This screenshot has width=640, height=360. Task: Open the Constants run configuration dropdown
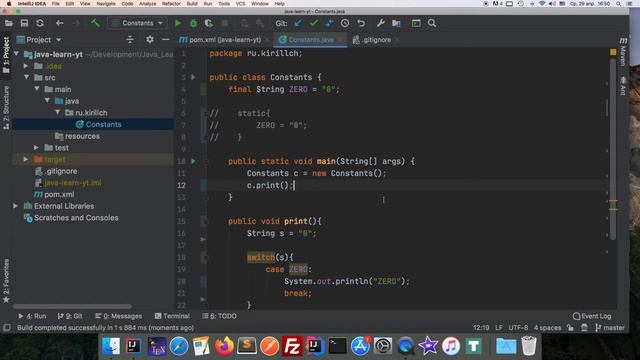pos(138,23)
